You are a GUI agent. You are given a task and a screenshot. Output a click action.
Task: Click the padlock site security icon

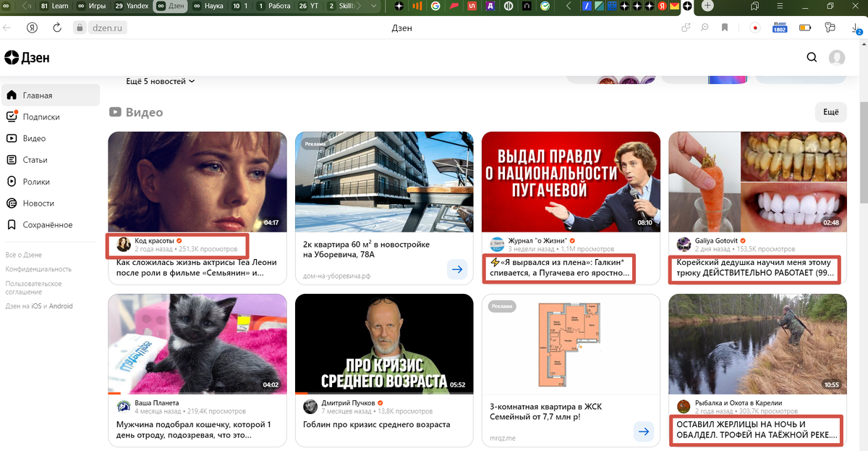click(x=80, y=28)
